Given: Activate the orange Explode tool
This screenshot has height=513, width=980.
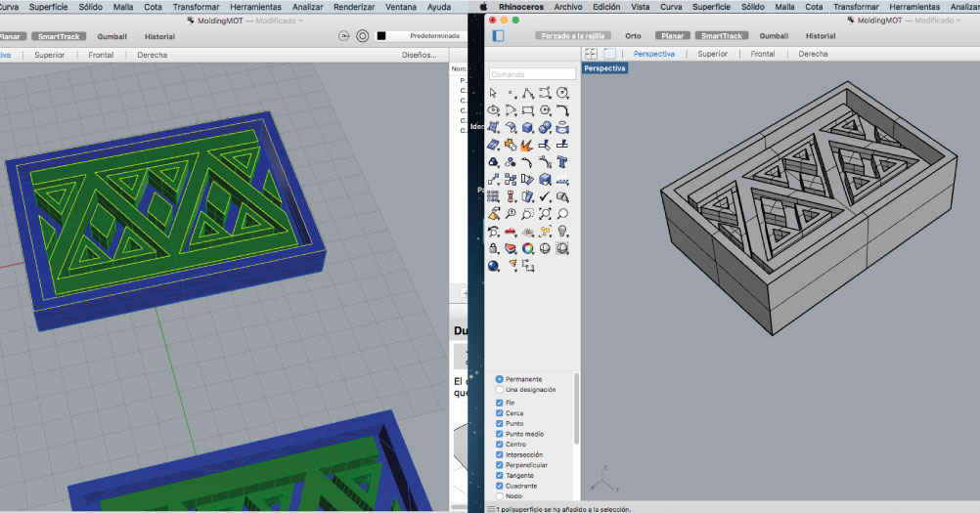Looking at the screenshot, I should pos(527,145).
